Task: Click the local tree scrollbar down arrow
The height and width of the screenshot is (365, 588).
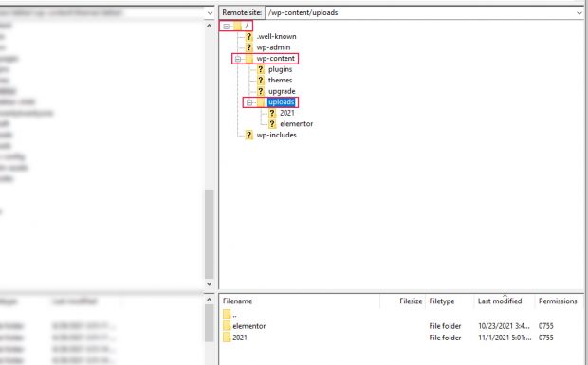Action: [x=210, y=284]
